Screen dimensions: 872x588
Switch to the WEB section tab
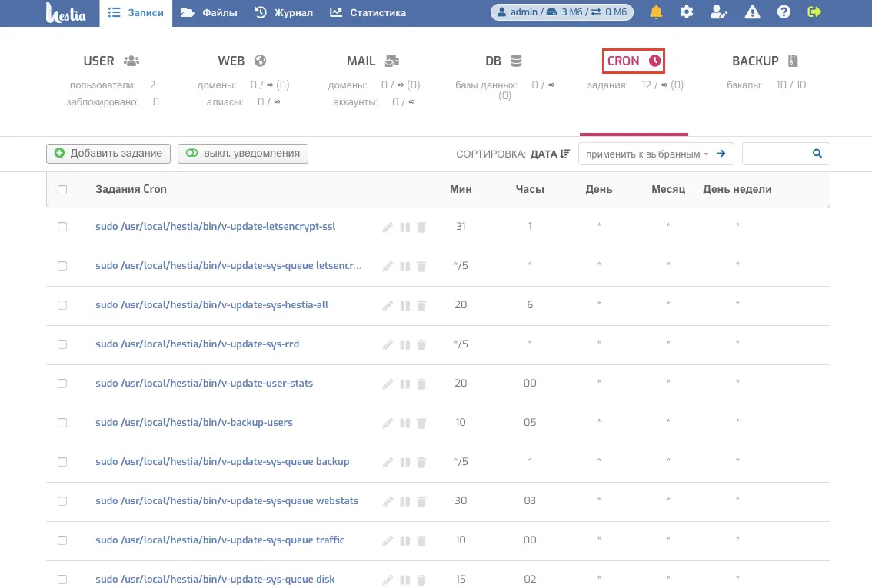click(x=242, y=61)
